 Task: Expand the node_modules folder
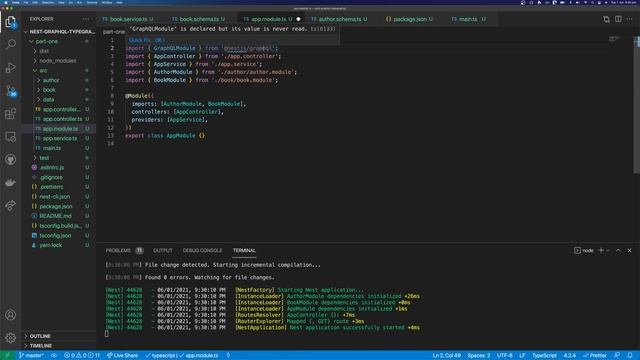pyautogui.click(x=59, y=60)
